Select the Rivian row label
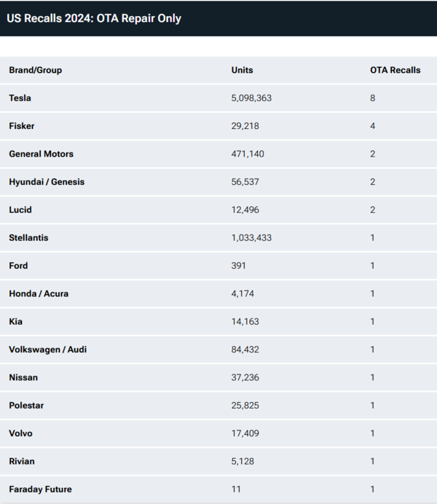Screen dimensions: 437x504 pos(22,461)
